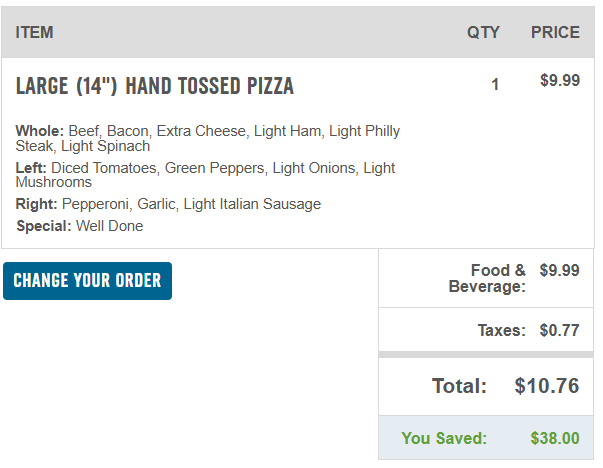
Task: Click the Total label
Action: [459, 386]
